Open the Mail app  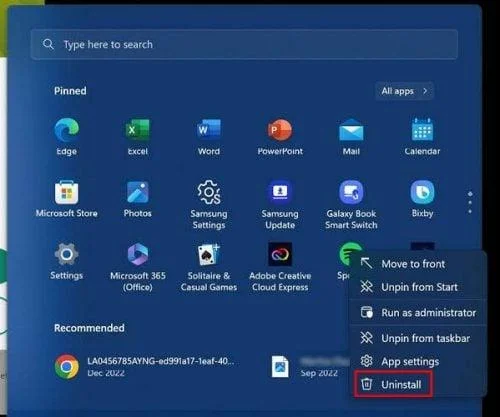click(x=351, y=137)
